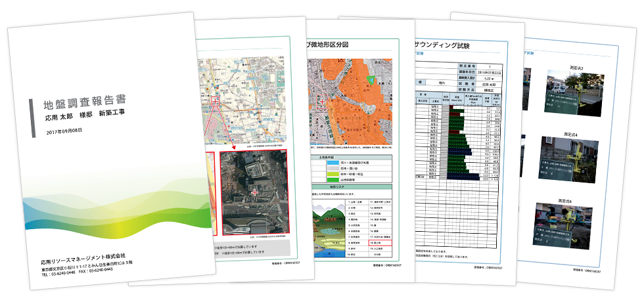Click the green triangle area on the orange map
Screen dimensions: 644x302
point(371,79)
